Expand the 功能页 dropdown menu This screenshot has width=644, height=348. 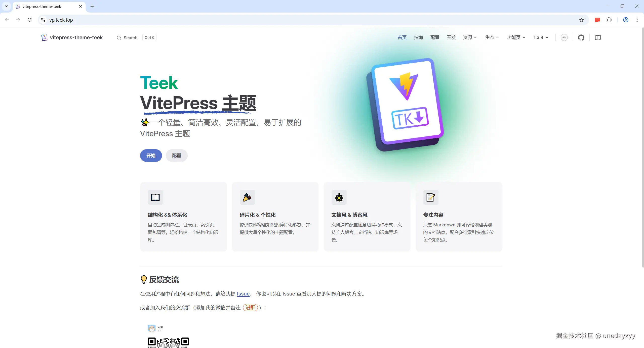(x=516, y=37)
